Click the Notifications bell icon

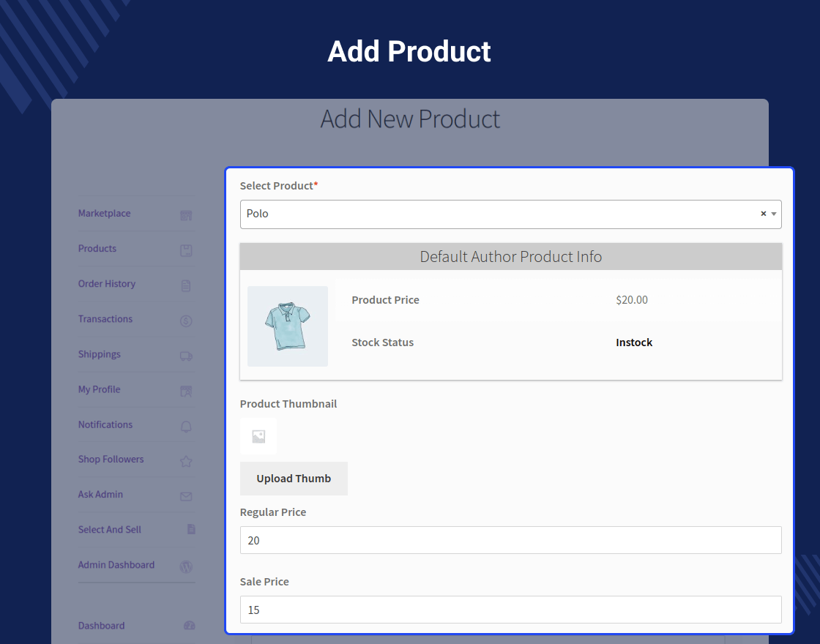tap(186, 427)
